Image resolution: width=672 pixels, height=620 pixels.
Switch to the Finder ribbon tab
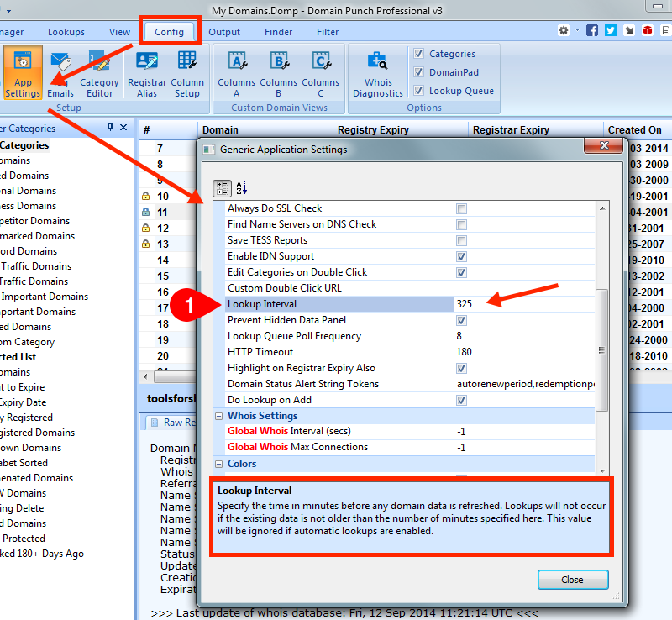click(279, 32)
